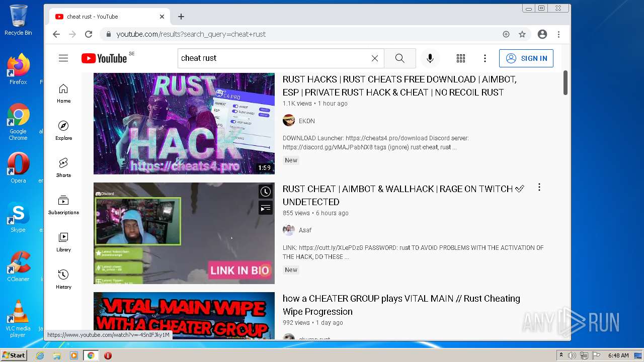Click the Start button

(x=14, y=355)
